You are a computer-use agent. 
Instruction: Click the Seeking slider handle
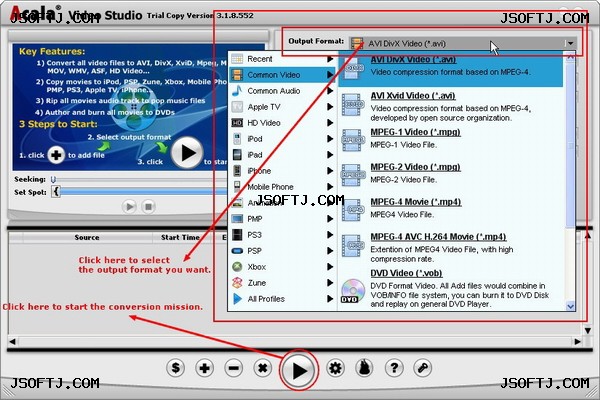(x=53, y=179)
